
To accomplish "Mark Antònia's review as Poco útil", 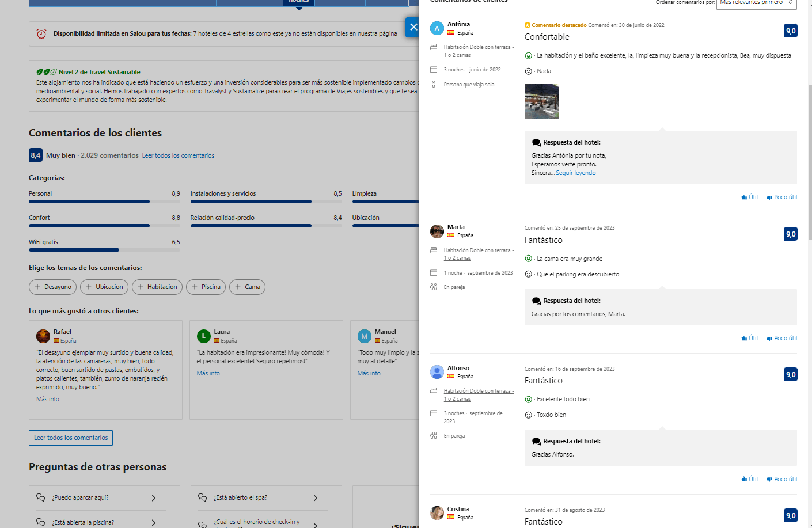I will [x=781, y=197].
